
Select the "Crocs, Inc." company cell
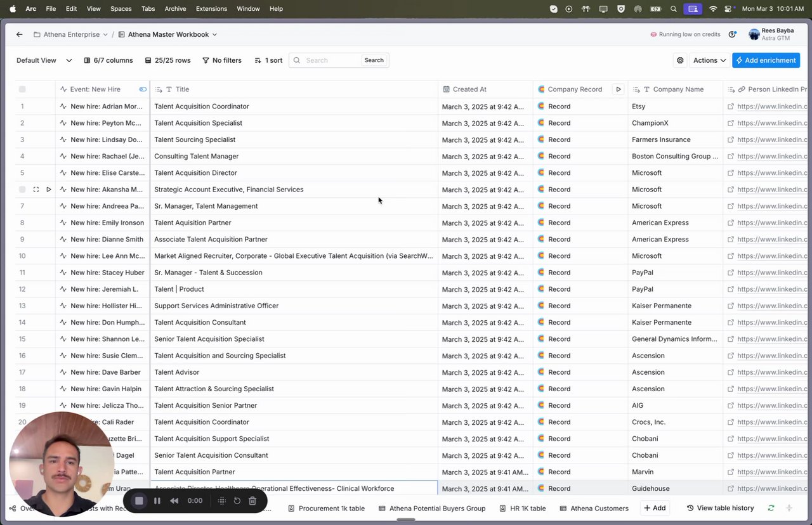tap(675, 422)
